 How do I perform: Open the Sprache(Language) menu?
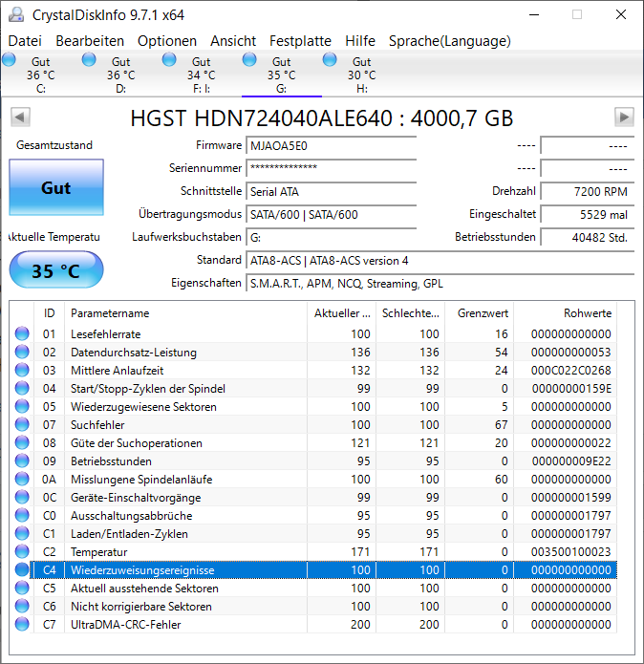coord(450,41)
